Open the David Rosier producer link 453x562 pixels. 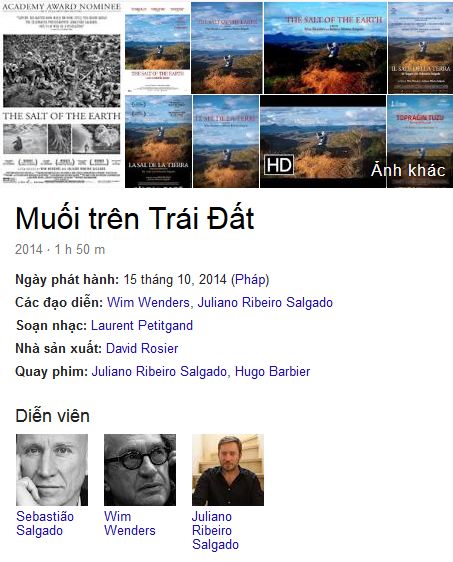tap(142, 348)
